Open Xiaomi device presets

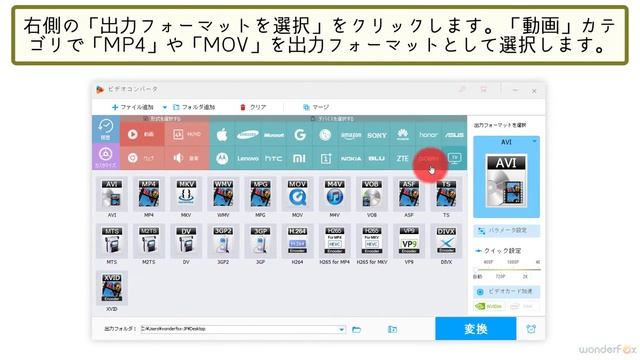click(x=300, y=158)
